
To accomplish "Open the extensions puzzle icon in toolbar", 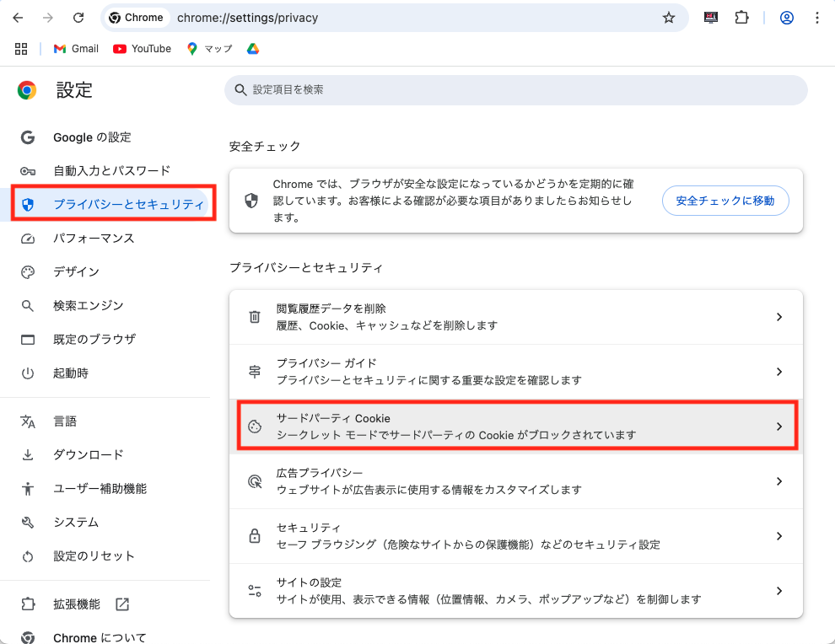I will click(x=741, y=18).
